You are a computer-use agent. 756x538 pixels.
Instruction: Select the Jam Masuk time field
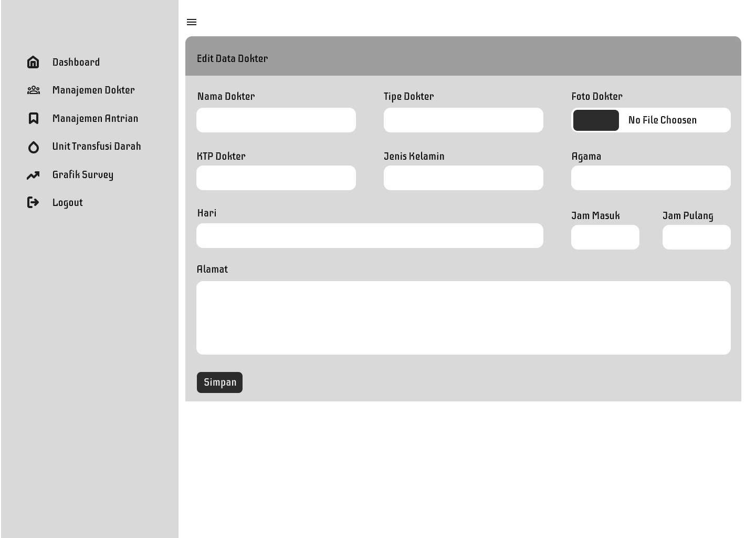[605, 237]
